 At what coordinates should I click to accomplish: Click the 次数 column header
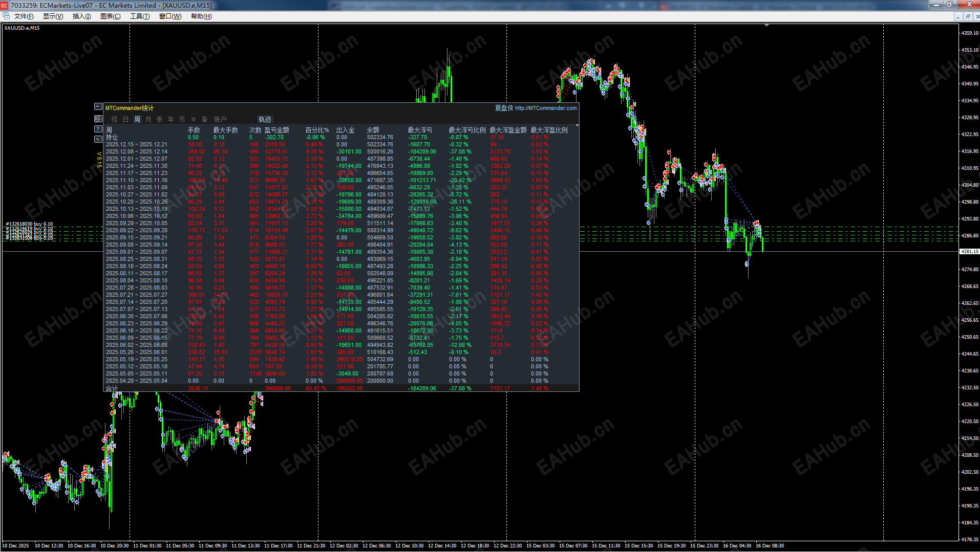255,130
